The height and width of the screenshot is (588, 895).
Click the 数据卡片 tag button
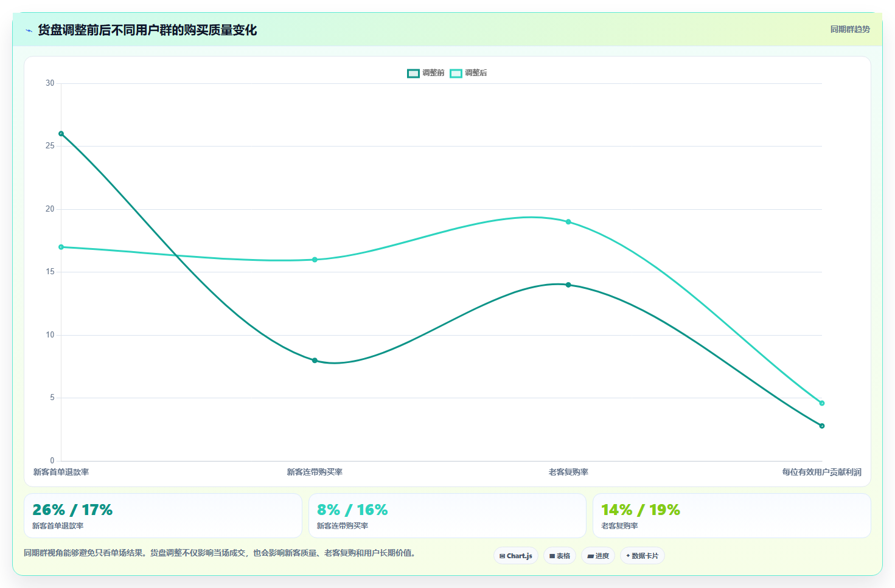(x=643, y=556)
